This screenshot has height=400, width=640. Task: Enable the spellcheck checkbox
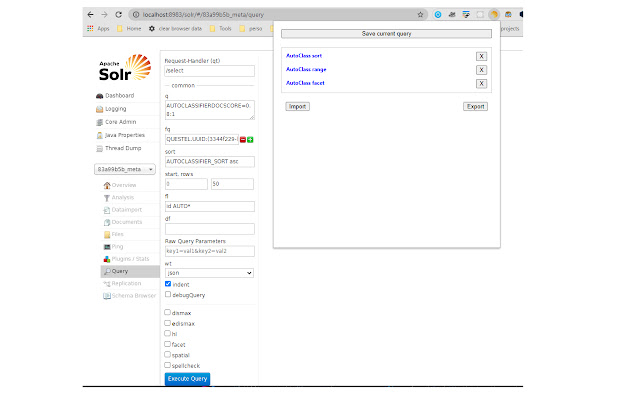point(167,365)
